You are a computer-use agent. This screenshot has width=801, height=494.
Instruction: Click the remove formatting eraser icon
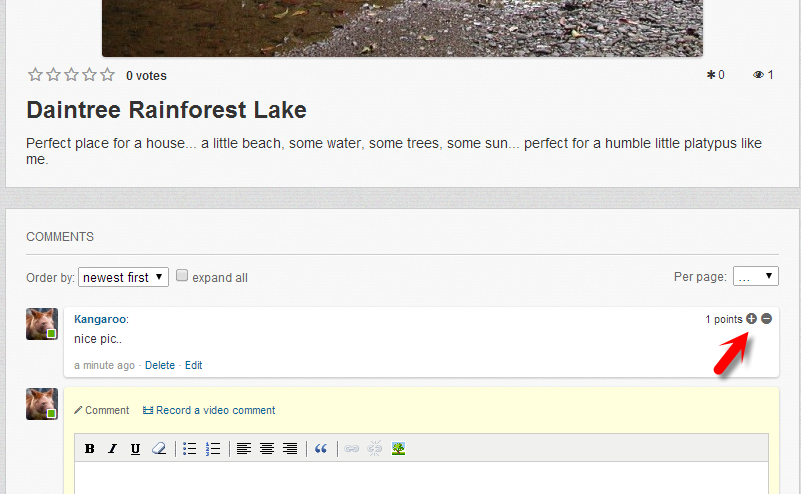158,449
